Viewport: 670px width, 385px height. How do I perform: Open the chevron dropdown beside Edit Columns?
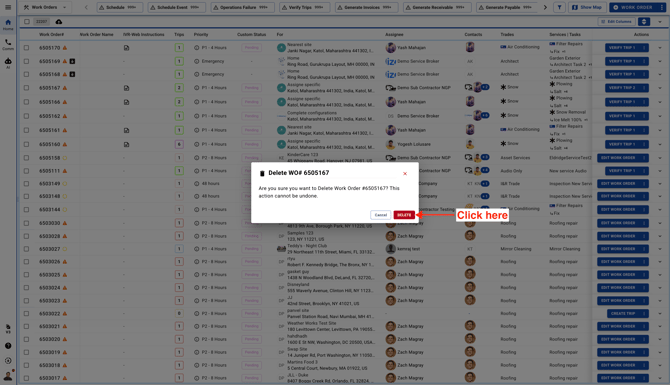[x=660, y=21]
